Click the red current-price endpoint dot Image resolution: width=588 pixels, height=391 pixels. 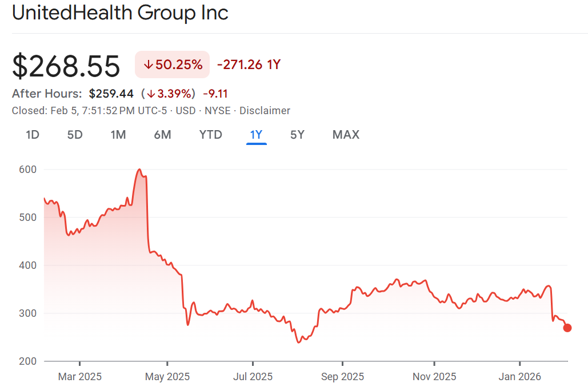[567, 328]
